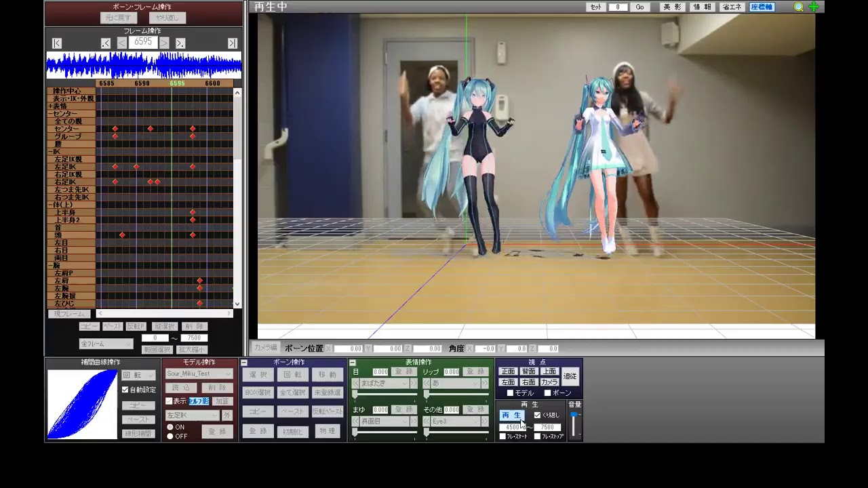The width and height of the screenshot is (868, 488).
Task: Collapse the 表情操作 panel minus icon
Action: [x=353, y=363]
